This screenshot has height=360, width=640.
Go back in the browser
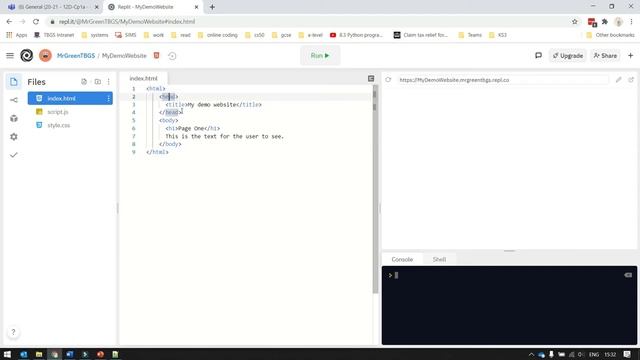[x=9, y=22]
